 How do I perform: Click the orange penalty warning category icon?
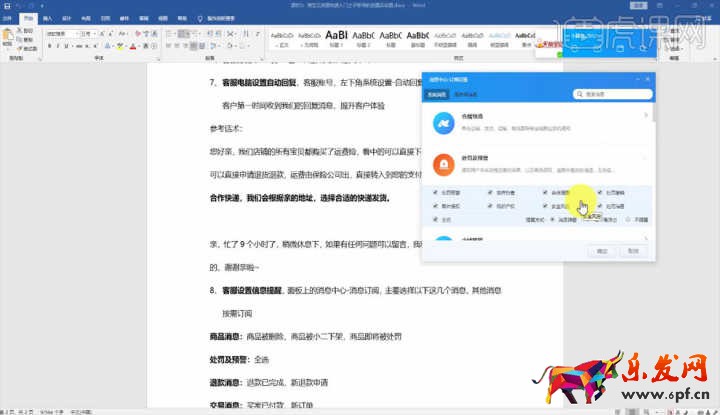pyautogui.click(x=445, y=164)
